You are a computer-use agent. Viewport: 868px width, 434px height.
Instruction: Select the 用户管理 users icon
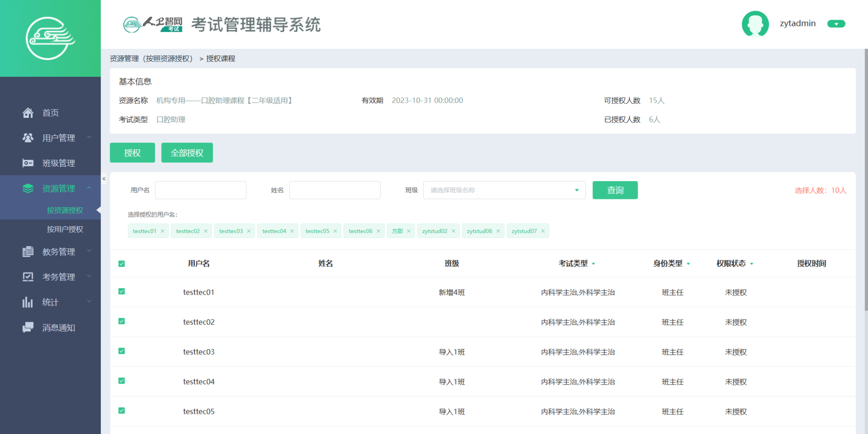(28, 137)
